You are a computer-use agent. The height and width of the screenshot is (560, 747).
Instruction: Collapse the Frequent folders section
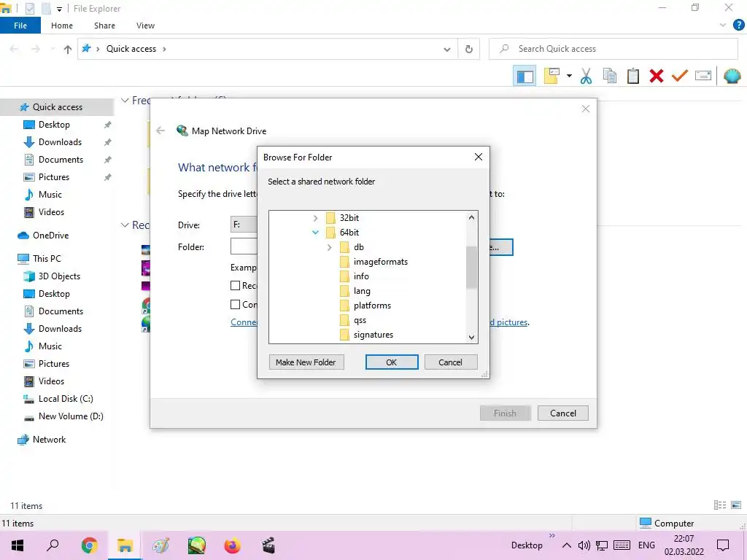125,101
